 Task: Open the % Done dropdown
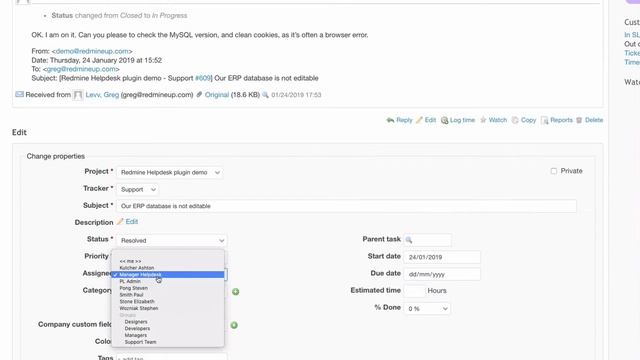pos(427,309)
